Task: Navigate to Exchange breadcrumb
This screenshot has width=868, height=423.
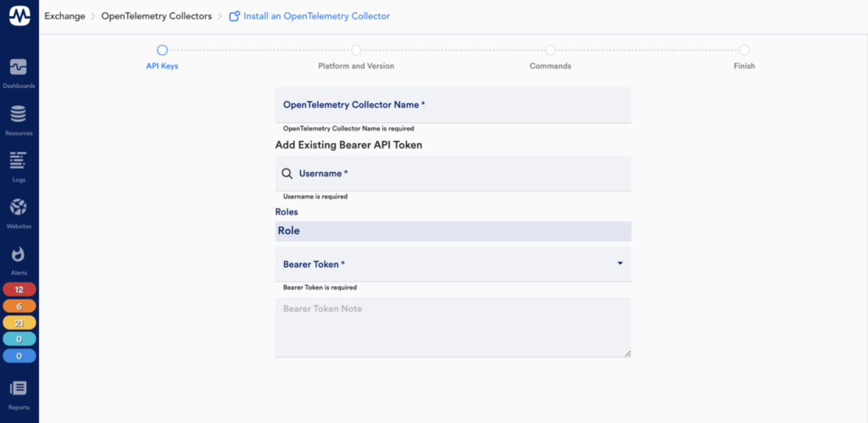Action: point(64,16)
